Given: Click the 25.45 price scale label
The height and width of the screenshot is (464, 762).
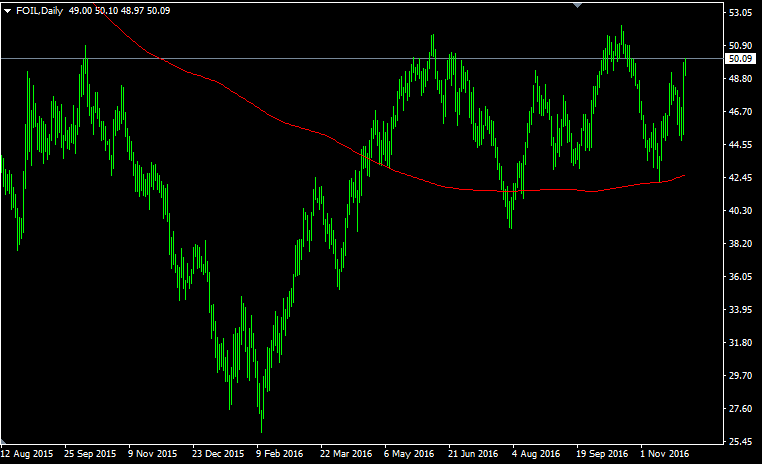Looking at the screenshot, I should pos(741,442).
